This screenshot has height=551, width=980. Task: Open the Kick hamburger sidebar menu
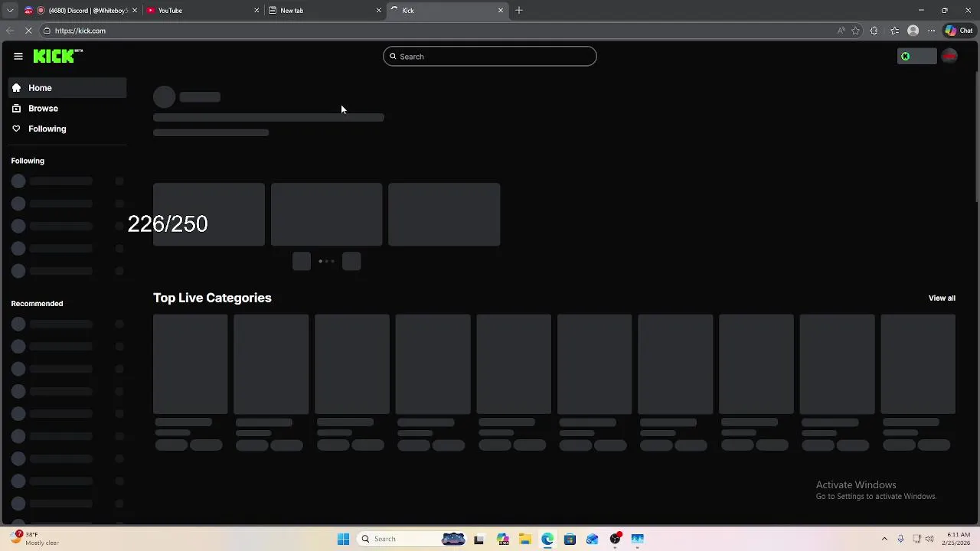[x=18, y=56]
